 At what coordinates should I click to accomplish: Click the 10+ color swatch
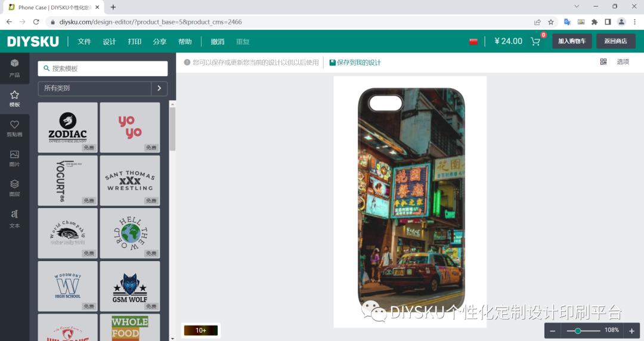point(201,330)
